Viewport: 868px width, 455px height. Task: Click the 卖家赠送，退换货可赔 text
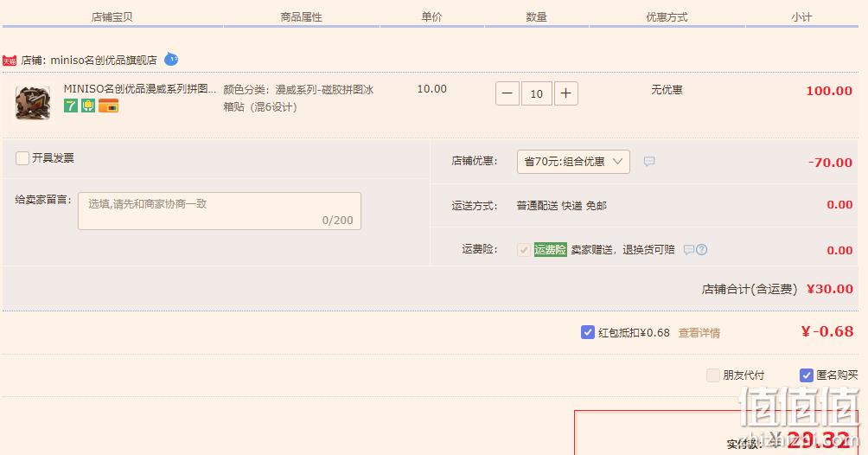(622, 250)
